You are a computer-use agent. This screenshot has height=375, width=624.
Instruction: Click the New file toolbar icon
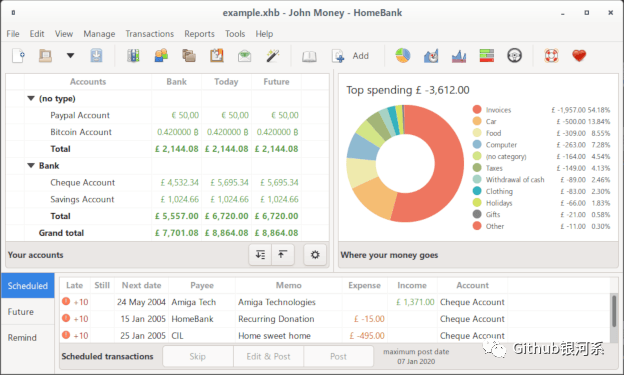pyautogui.click(x=18, y=56)
